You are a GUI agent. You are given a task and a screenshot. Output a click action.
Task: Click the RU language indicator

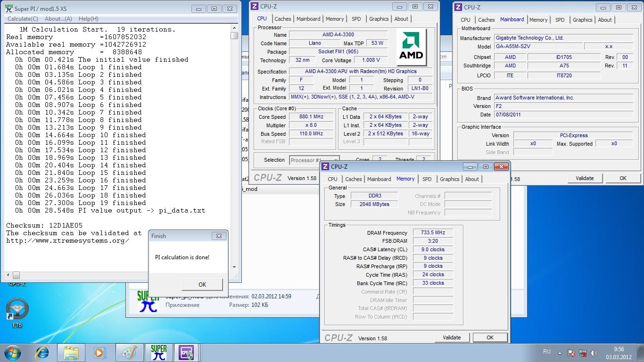(x=547, y=352)
